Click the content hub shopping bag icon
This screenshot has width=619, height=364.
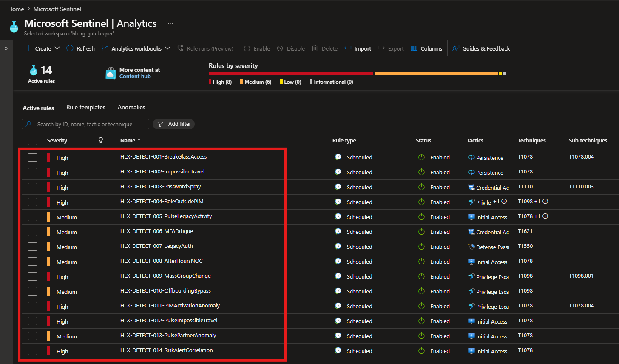click(x=111, y=73)
